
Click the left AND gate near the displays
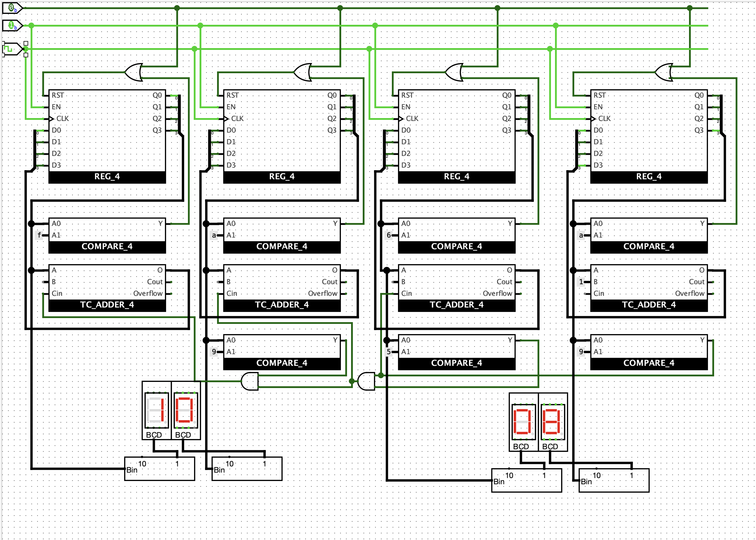tap(250, 381)
